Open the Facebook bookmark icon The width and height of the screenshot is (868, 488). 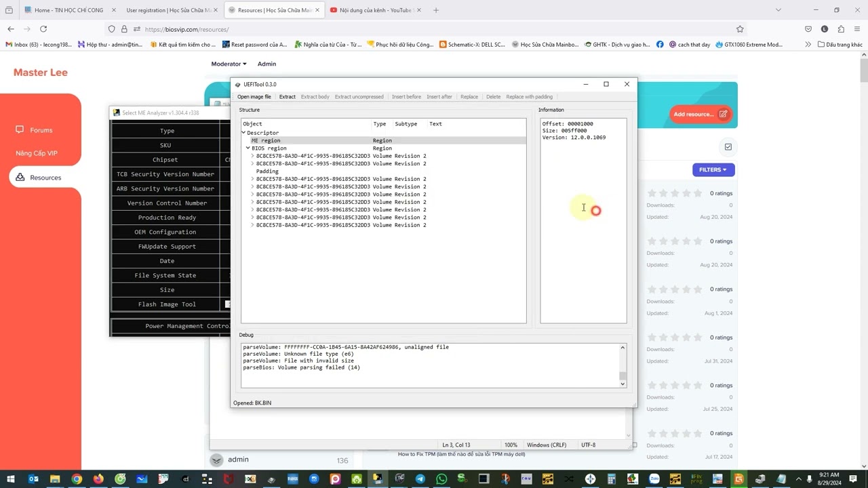pos(660,45)
